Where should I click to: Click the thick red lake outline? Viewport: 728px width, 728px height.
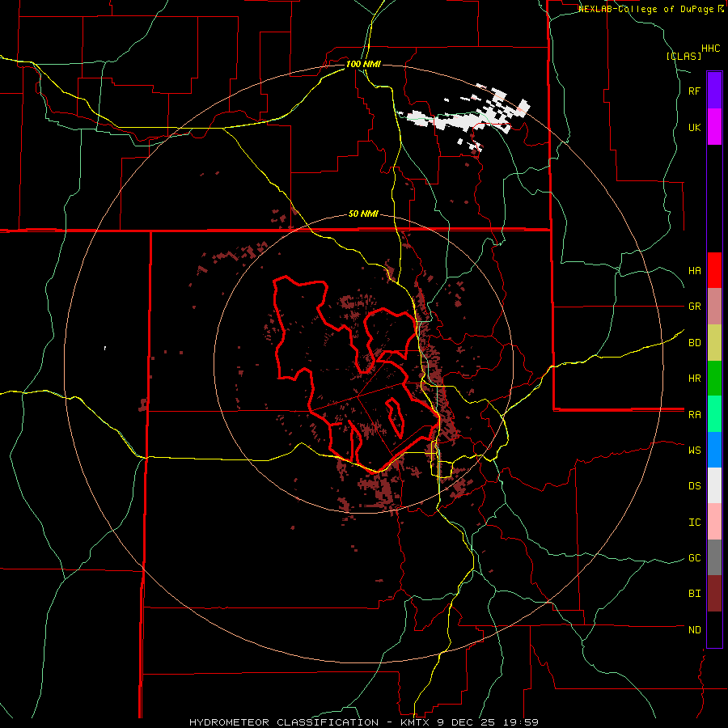pos(357,374)
